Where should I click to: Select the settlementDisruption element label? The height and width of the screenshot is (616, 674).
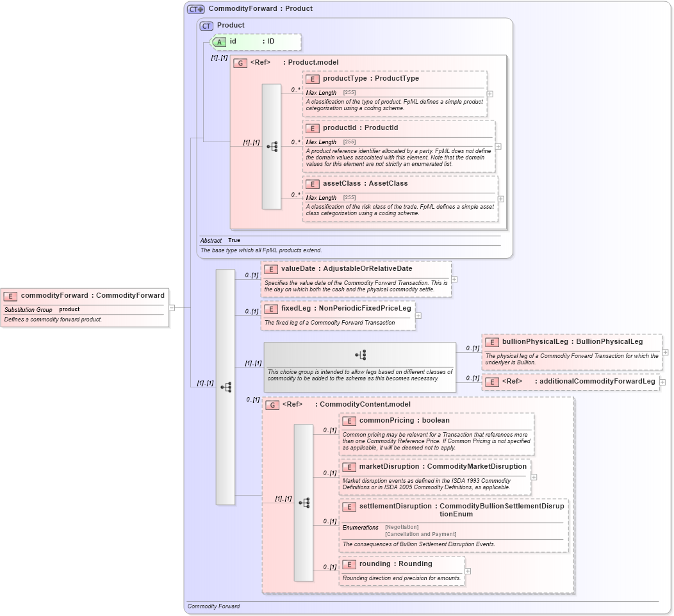pyautogui.click(x=462, y=510)
